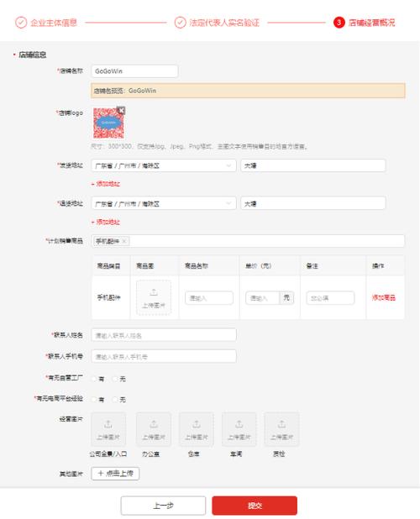Click 添加商品 link in table
Screen dimensions: 420x519
point(384,297)
